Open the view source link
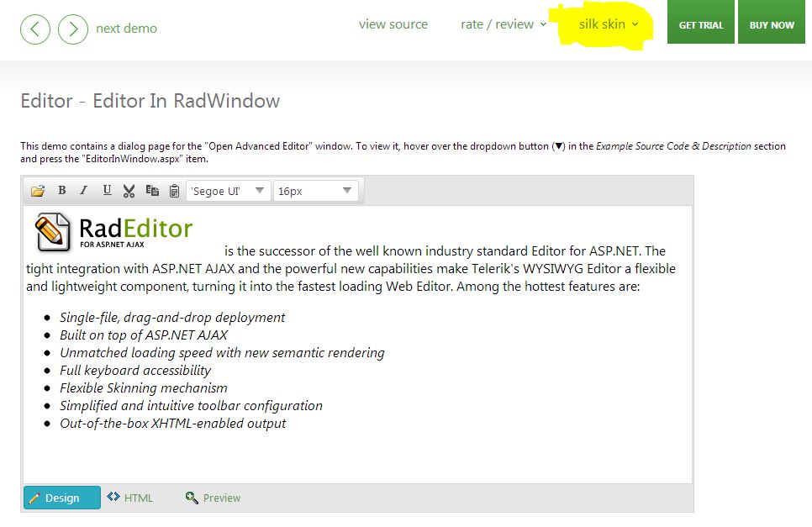This screenshot has width=812, height=527. pos(393,24)
